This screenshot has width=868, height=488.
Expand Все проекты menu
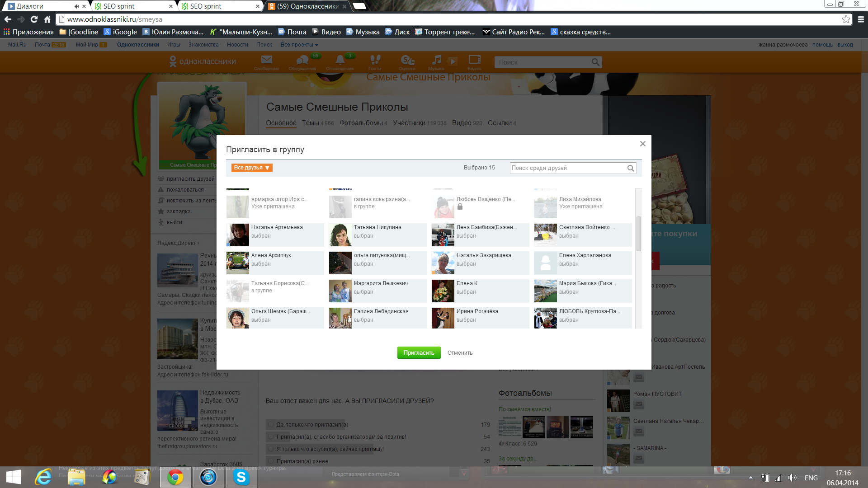click(299, 45)
